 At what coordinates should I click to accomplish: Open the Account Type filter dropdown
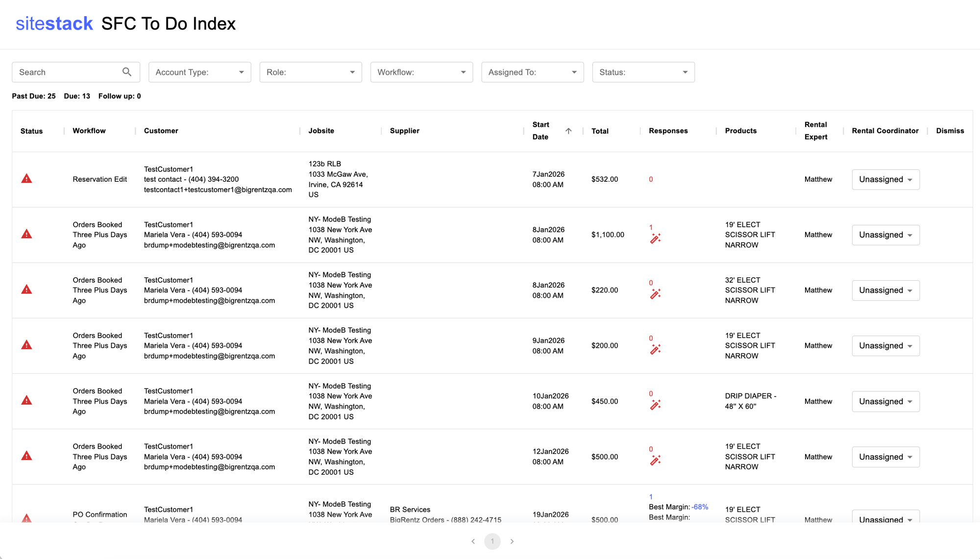click(199, 72)
